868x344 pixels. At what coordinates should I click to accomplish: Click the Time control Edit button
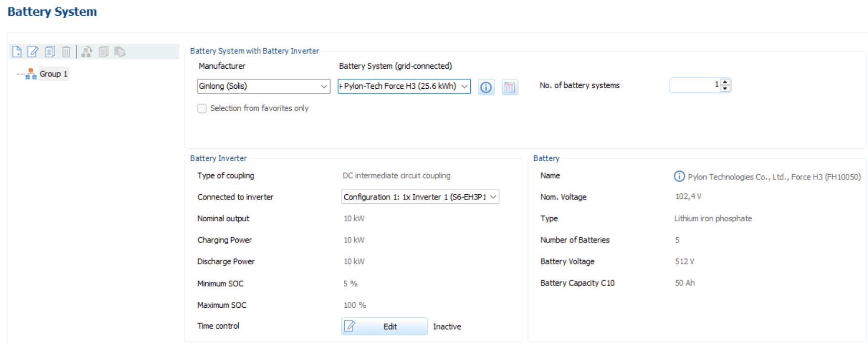point(384,326)
